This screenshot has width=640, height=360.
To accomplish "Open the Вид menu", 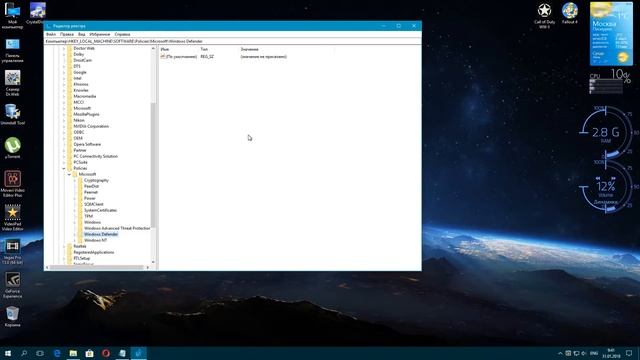I will [82, 34].
